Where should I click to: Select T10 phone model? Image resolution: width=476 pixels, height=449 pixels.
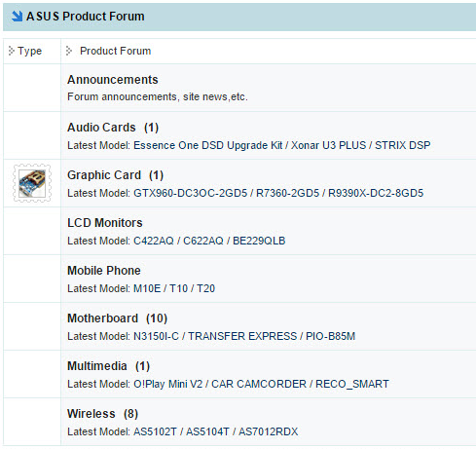178,288
